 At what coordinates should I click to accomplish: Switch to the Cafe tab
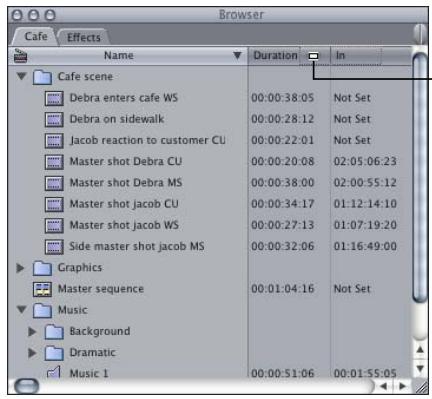coord(36,36)
